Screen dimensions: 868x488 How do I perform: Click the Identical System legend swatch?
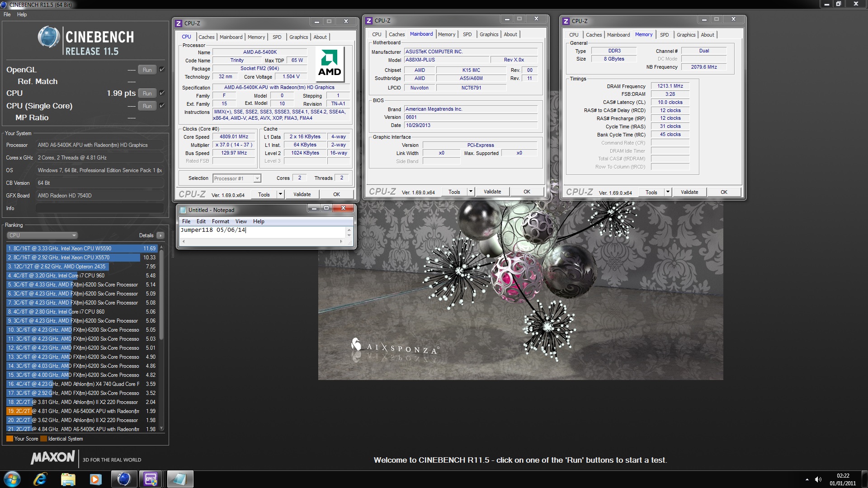point(43,439)
